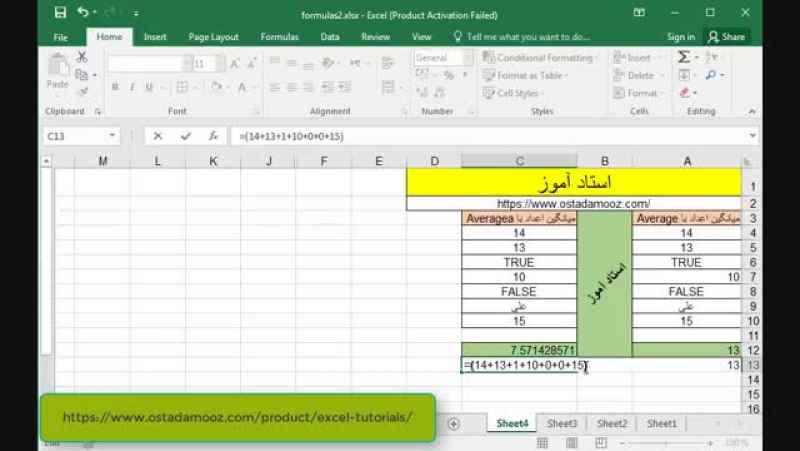Click the Sort & Filter icon
The height and width of the screenshot is (451, 800).
(x=711, y=57)
